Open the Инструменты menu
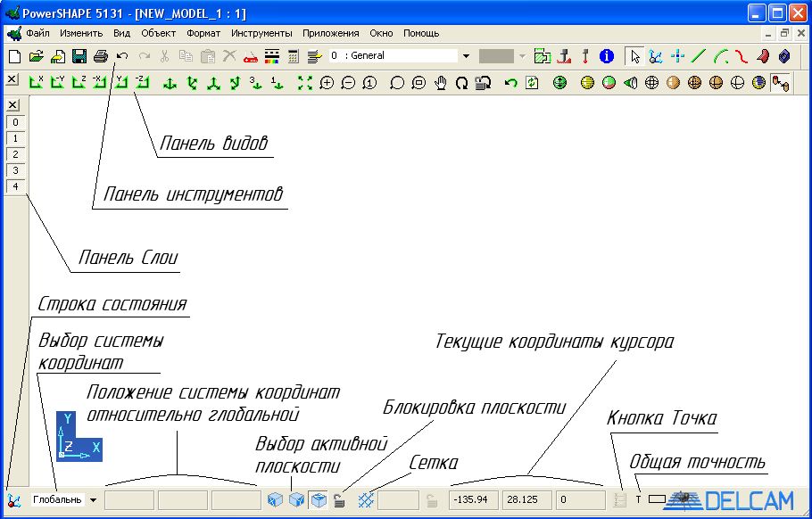Screen dimensions: 812x519 (x=261, y=33)
